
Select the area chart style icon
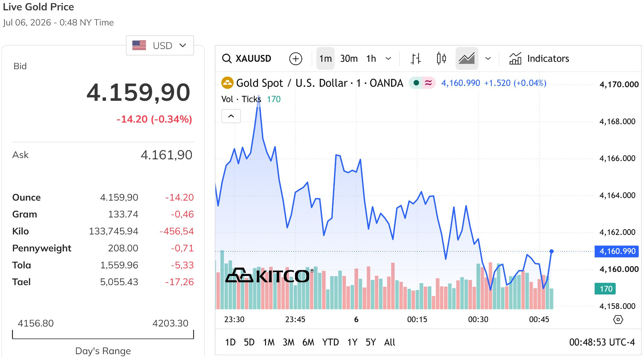click(467, 58)
